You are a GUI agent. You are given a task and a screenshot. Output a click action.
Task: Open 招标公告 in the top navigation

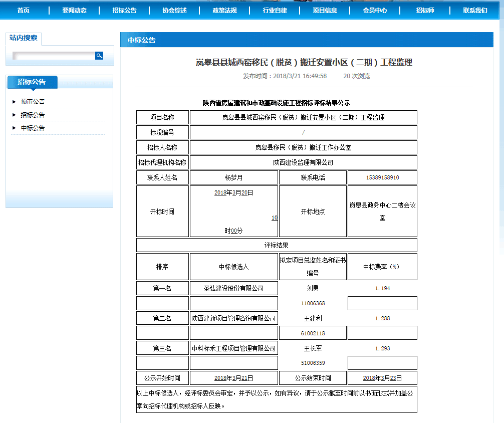point(124,10)
